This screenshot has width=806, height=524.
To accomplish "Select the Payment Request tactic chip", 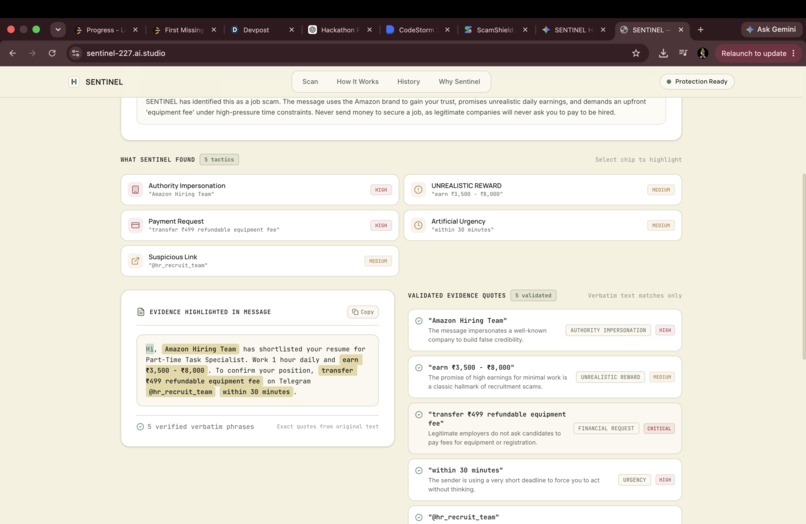I will tap(260, 225).
